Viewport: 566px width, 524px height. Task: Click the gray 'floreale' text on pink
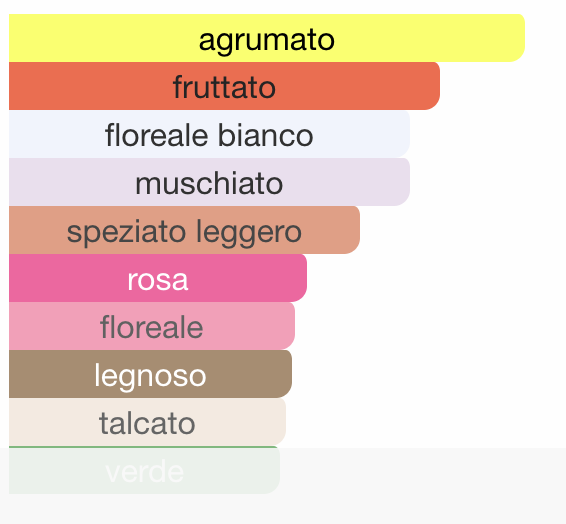152,327
